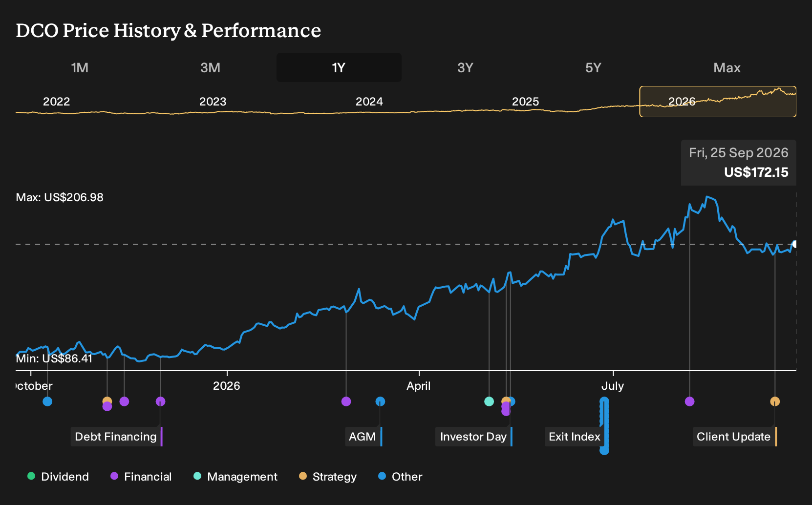Click the DCO Price History & Performance title
This screenshot has width=812, height=505.
169,30
